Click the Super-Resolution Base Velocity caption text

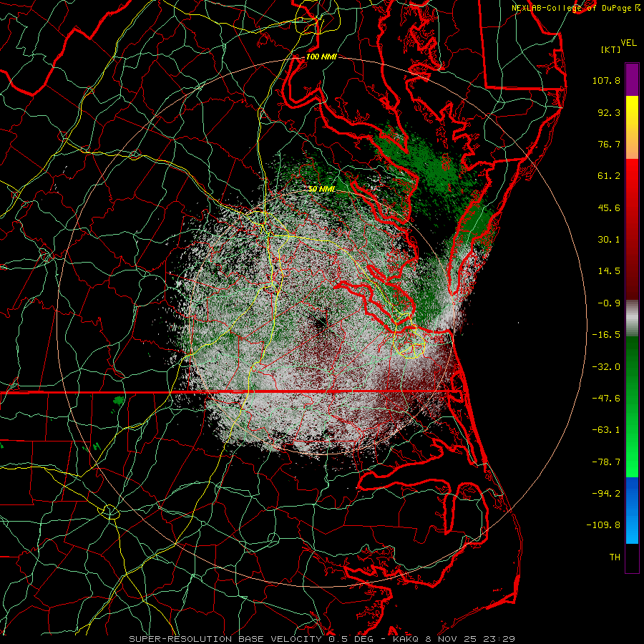click(x=321, y=639)
